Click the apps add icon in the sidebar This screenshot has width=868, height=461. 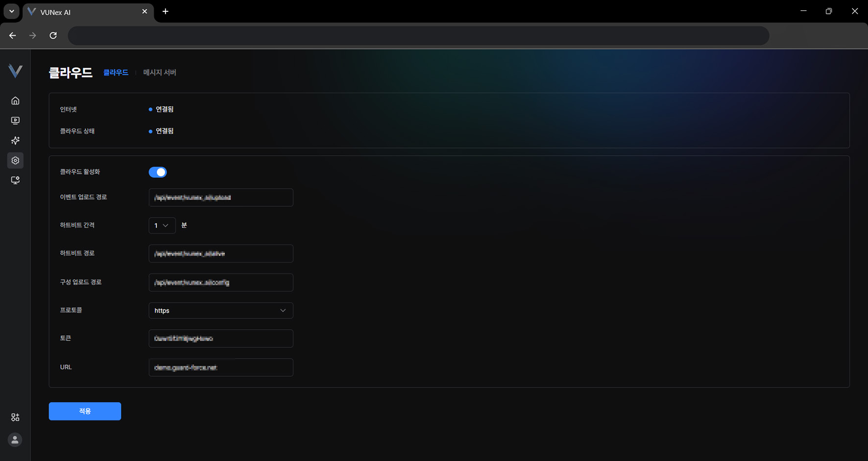coord(15,417)
